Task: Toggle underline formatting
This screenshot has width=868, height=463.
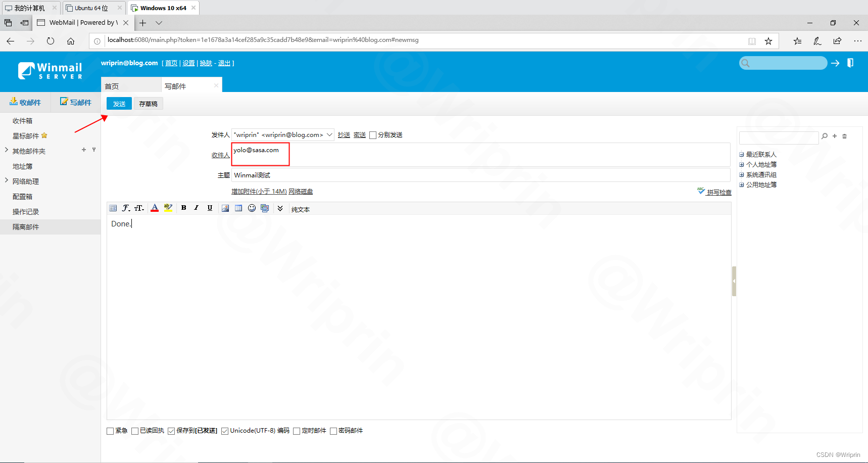Action: tap(210, 208)
